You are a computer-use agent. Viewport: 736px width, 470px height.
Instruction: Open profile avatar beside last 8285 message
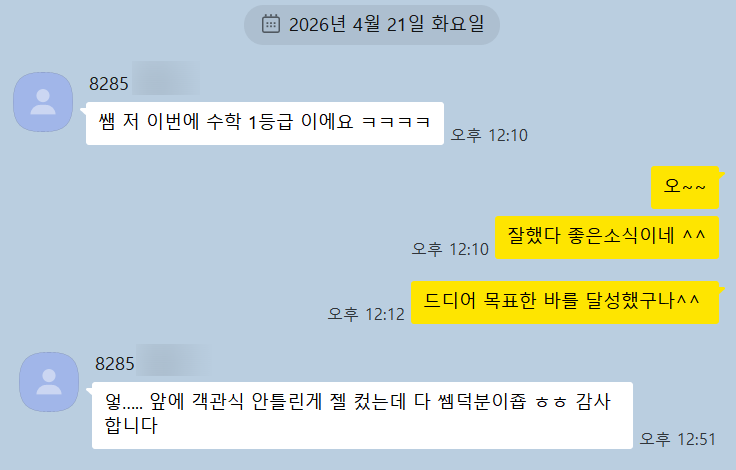click(x=49, y=382)
